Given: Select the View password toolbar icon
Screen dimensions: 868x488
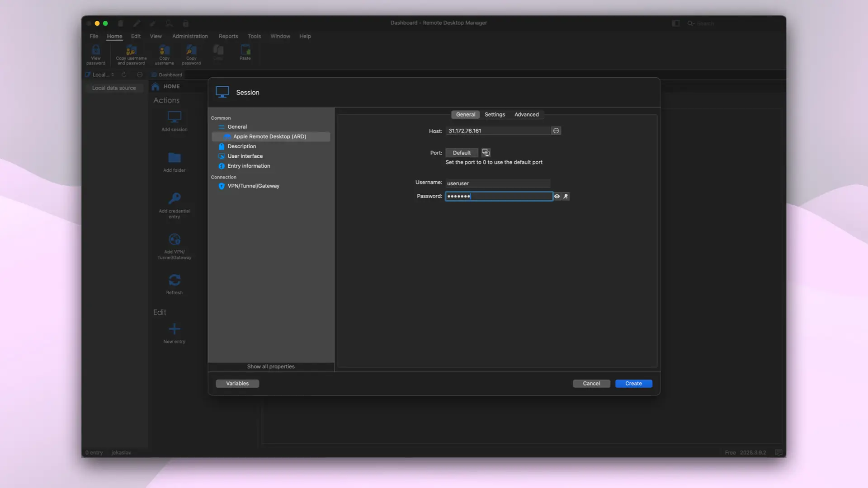Looking at the screenshot, I should point(95,53).
